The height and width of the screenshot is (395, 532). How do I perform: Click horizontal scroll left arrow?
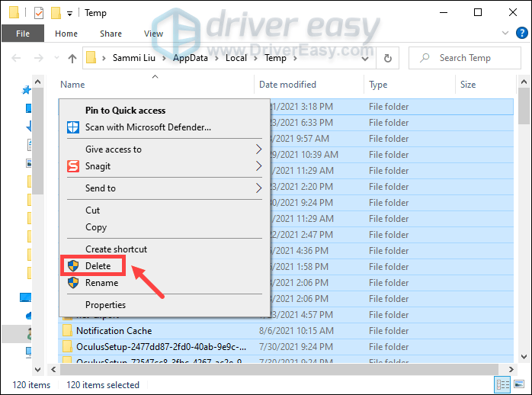point(53,369)
